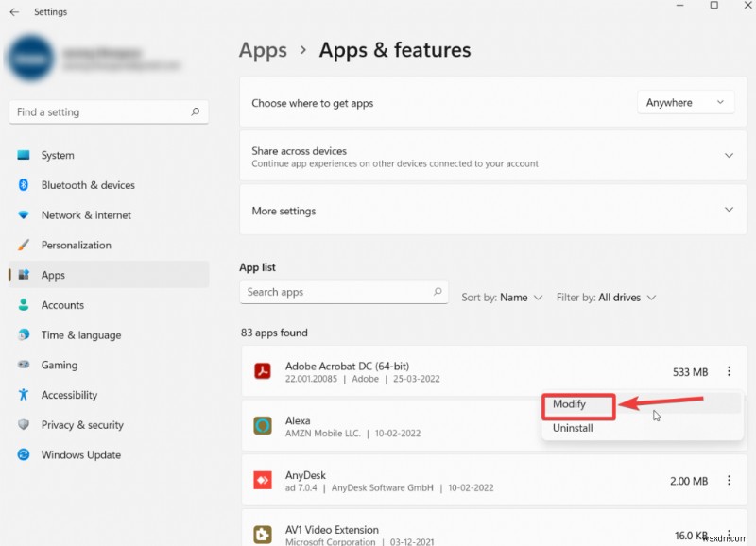Expand the Share across devices section

729,156
